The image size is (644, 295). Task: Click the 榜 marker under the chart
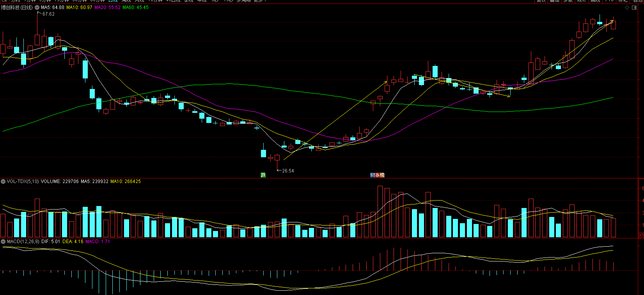click(382, 175)
